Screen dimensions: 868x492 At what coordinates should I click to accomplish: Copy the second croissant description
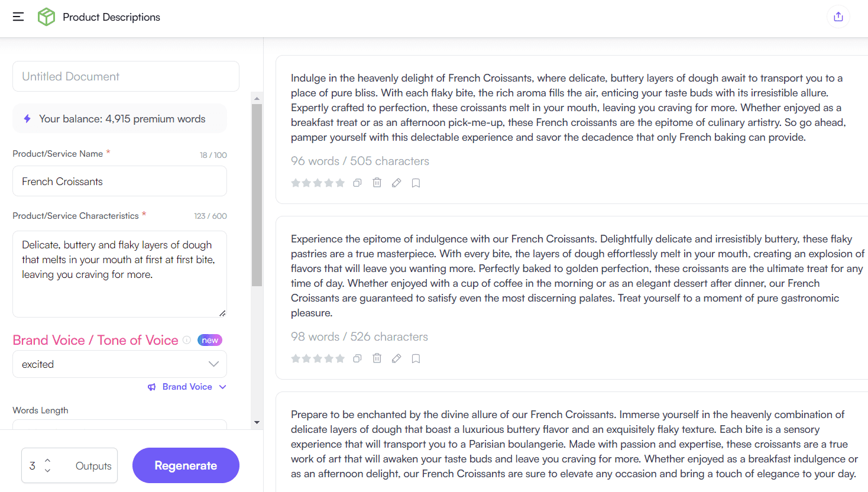tap(357, 358)
